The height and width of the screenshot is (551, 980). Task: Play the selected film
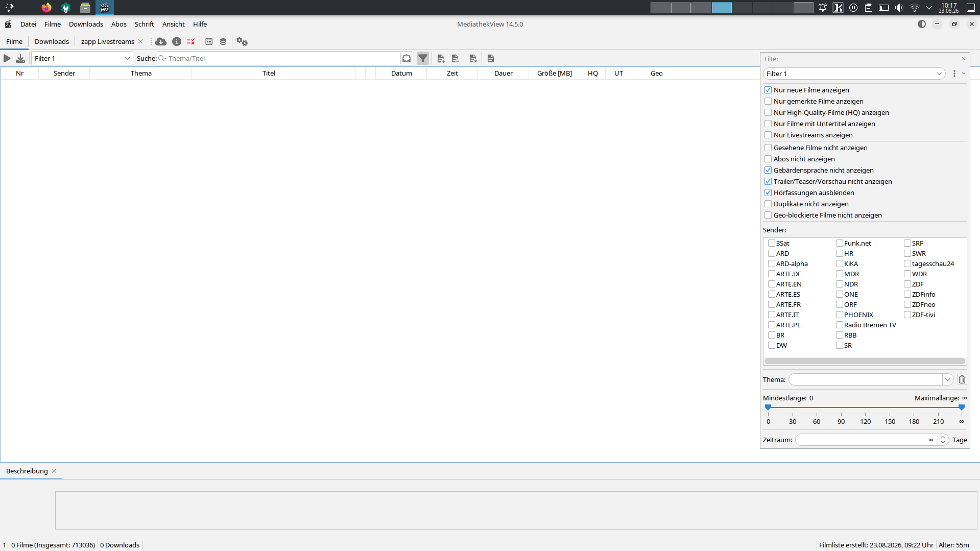7,58
